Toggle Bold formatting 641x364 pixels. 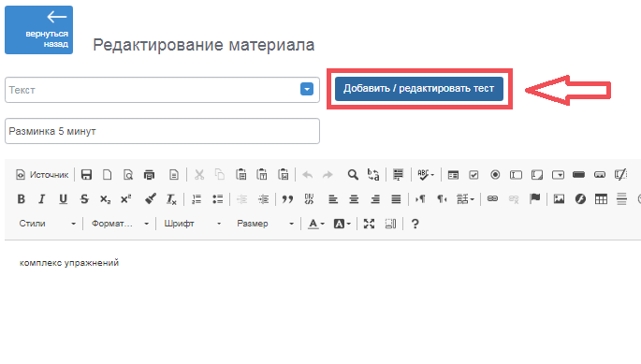pyautogui.click(x=22, y=199)
